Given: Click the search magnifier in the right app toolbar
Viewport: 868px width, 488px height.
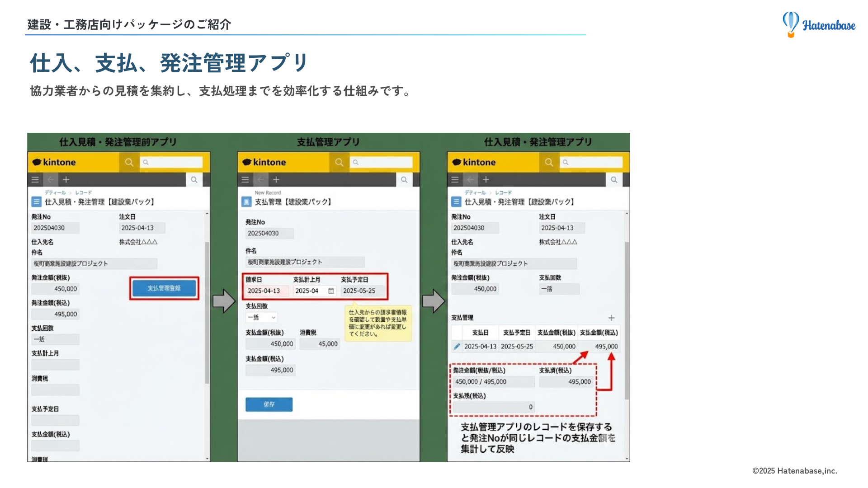Looking at the screenshot, I should [x=614, y=179].
